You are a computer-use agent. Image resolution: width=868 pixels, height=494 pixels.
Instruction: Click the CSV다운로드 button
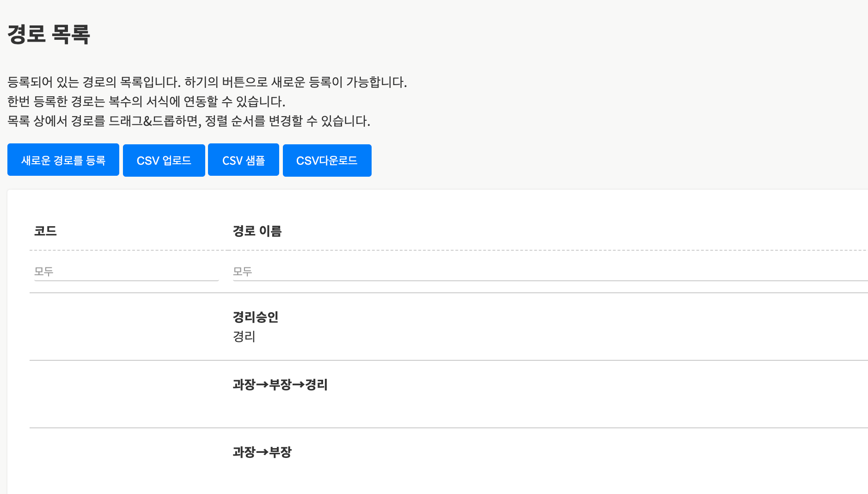pos(327,160)
